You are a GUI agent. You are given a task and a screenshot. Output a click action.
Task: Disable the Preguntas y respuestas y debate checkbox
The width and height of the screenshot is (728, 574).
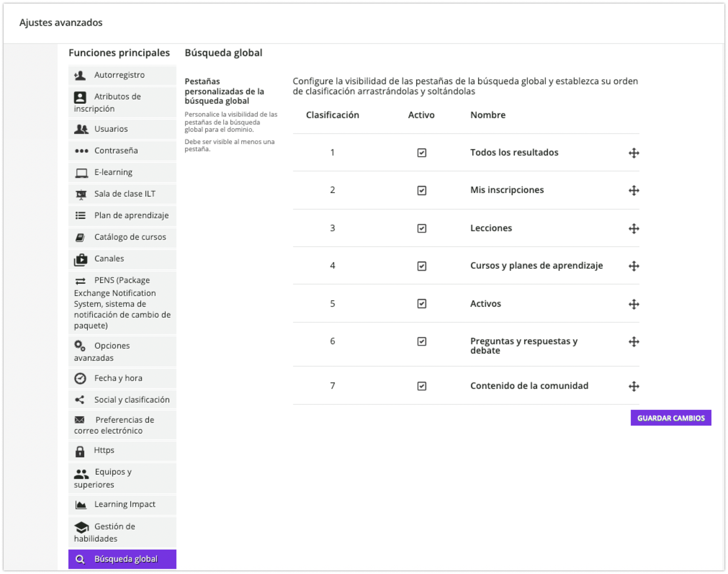[422, 341]
